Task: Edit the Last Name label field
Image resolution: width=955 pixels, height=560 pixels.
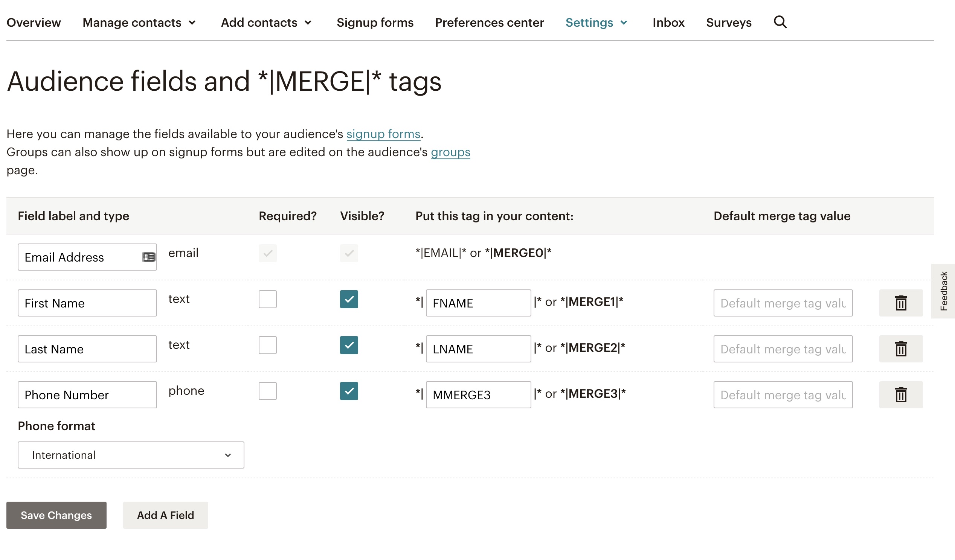Action: click(87, 349)
